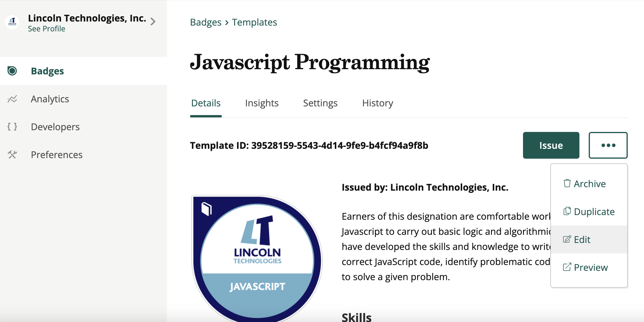The image size is (644, 322).
Task: Click the Lincoln Technologies organization logo avatar
Action: [x=12, y=22]
